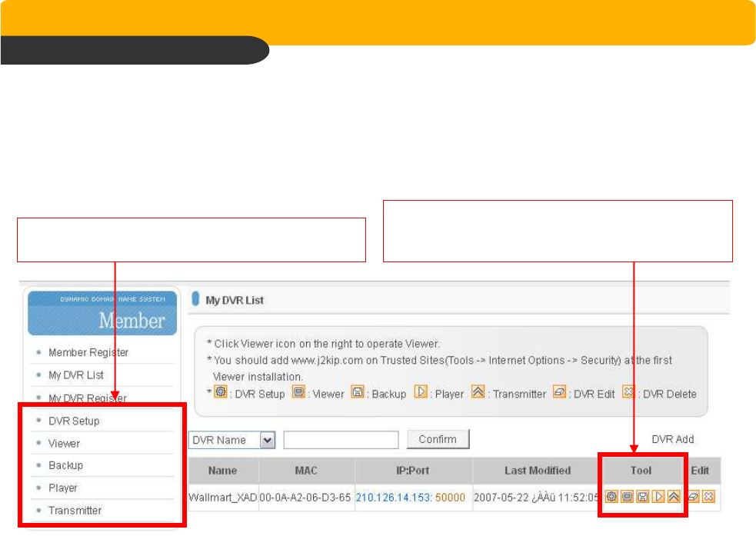Screen dimensions: 756x536
Task: Click Transmitter icon in Wallmart_XAD row
Action: point(674,496)
